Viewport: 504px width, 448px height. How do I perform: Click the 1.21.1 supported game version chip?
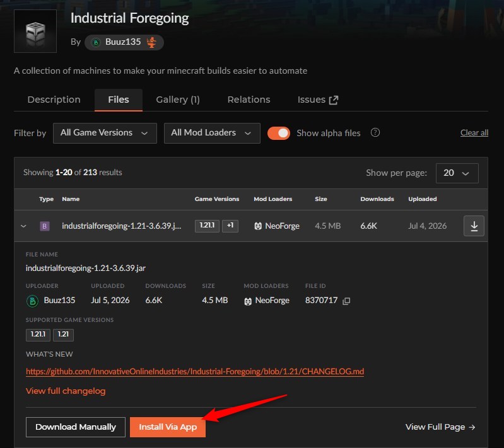click(x=38, y=335)
